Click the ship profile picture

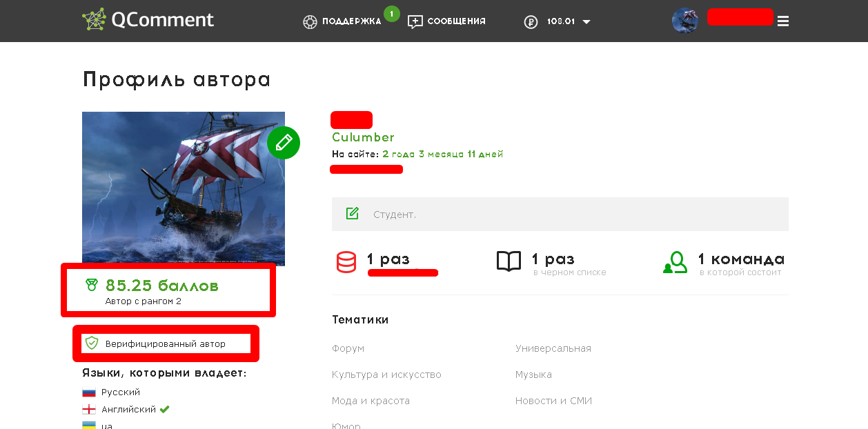pos(184,188)
